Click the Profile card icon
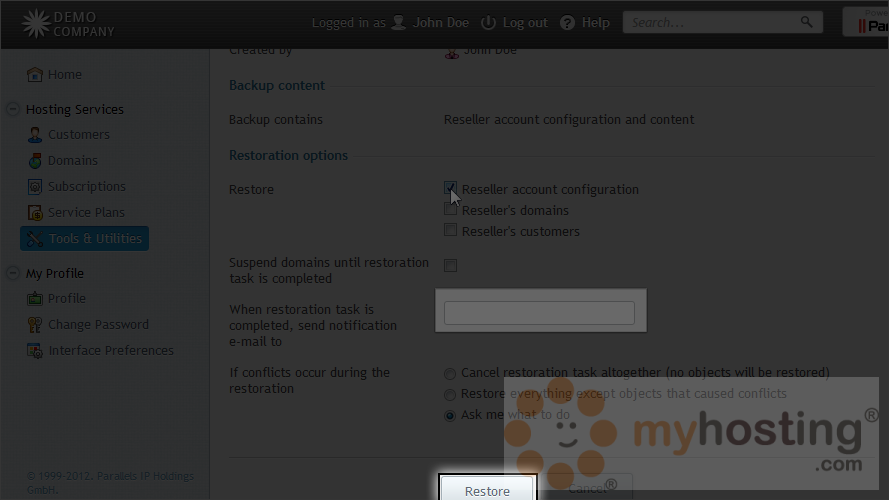 pyautogui.click(x=35, y=299)
